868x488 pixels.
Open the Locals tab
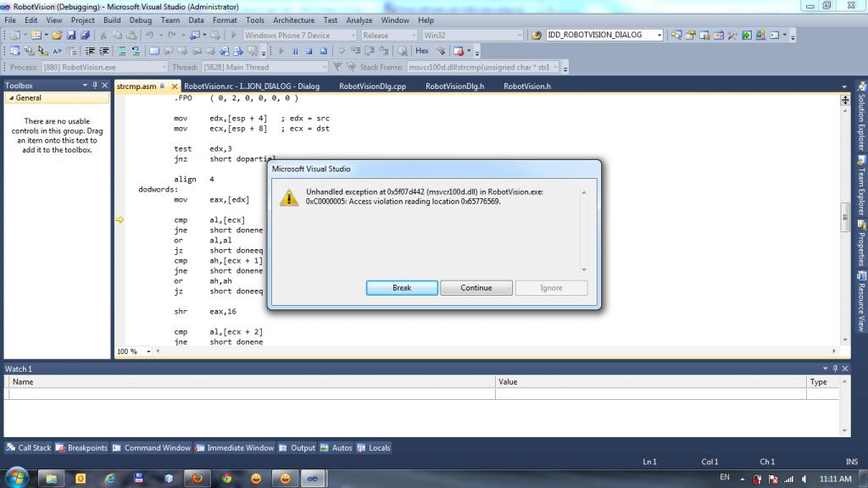click(x=374, y=447)
